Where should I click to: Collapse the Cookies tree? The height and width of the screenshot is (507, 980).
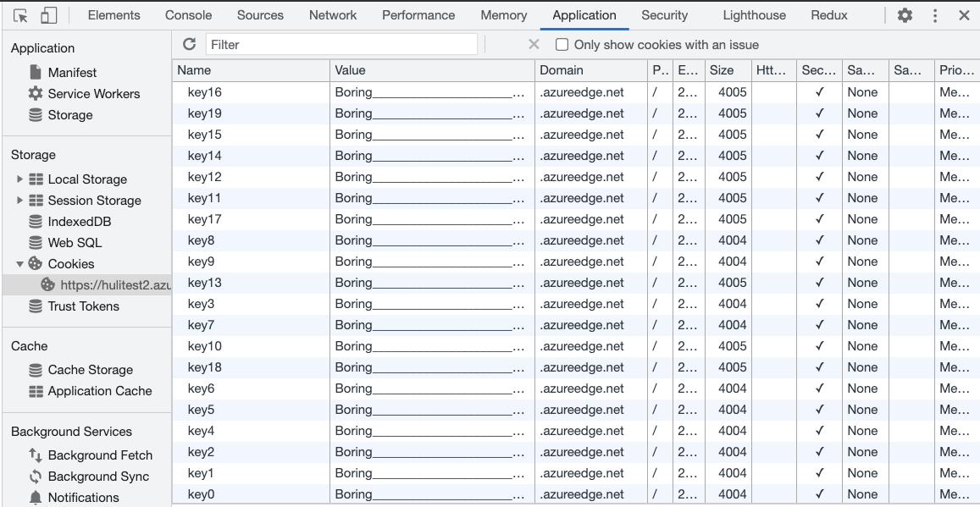pyautogui.click(x=19, y=264)
